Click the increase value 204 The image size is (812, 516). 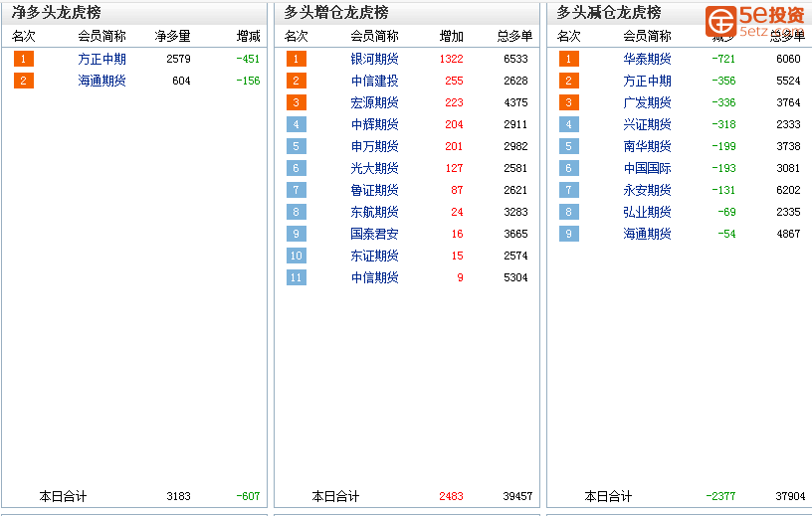[x=454, y=124]
